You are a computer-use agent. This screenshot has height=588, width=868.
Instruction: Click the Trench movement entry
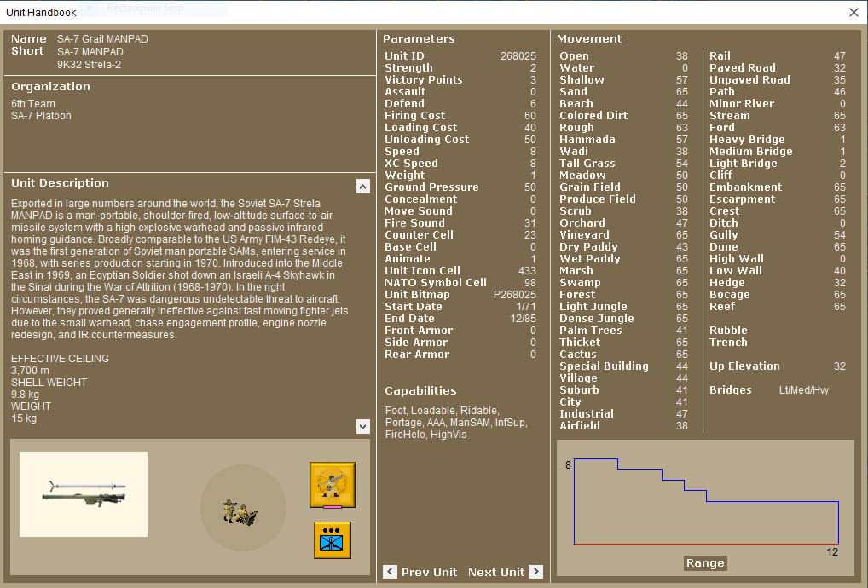pos(728,343)
